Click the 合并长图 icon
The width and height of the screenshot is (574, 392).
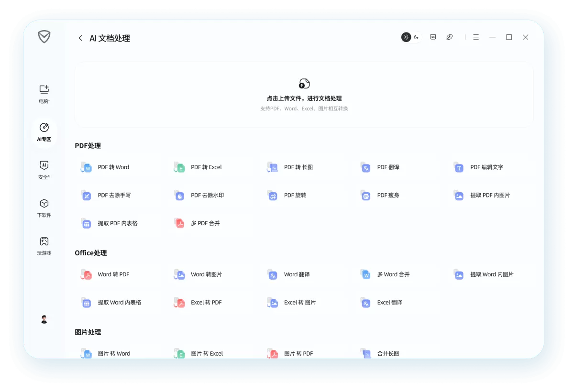(x=365, y=353)
